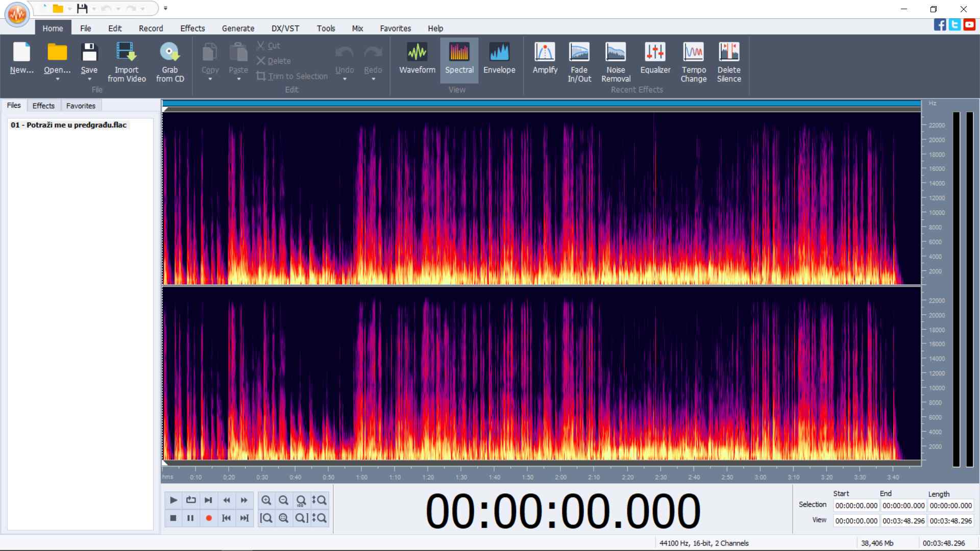Toggle loop playback mode
This screenshot has width=980, height=551.
coord(191,500)
